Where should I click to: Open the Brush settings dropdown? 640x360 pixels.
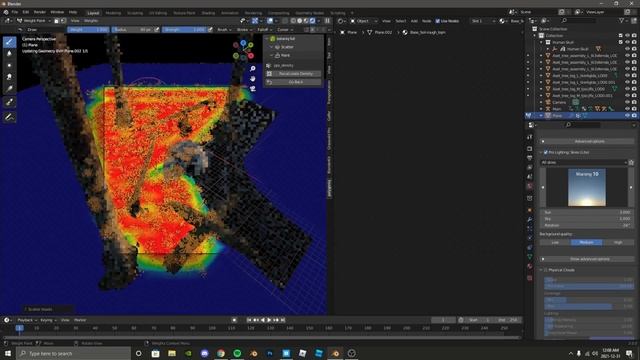click(x=224, y=29)
